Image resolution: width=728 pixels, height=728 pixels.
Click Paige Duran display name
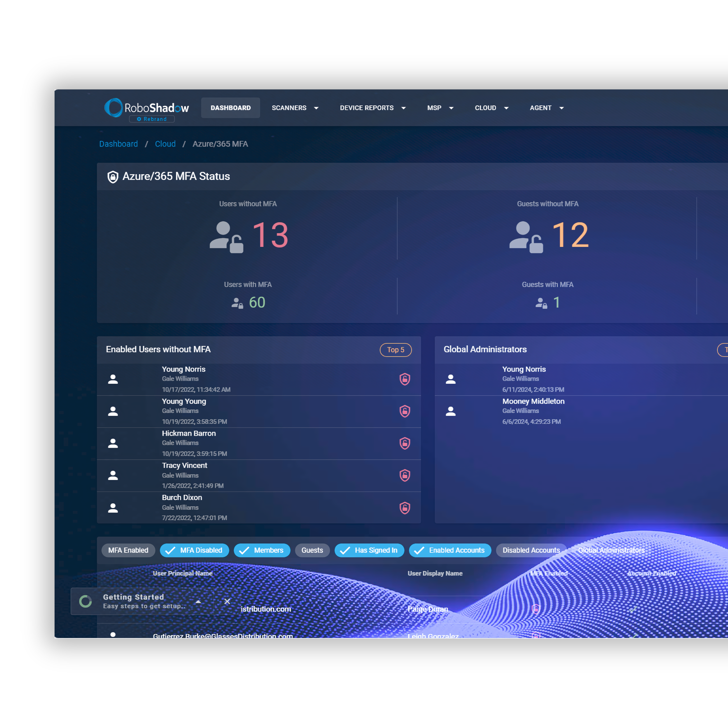(x=428, y=609)
